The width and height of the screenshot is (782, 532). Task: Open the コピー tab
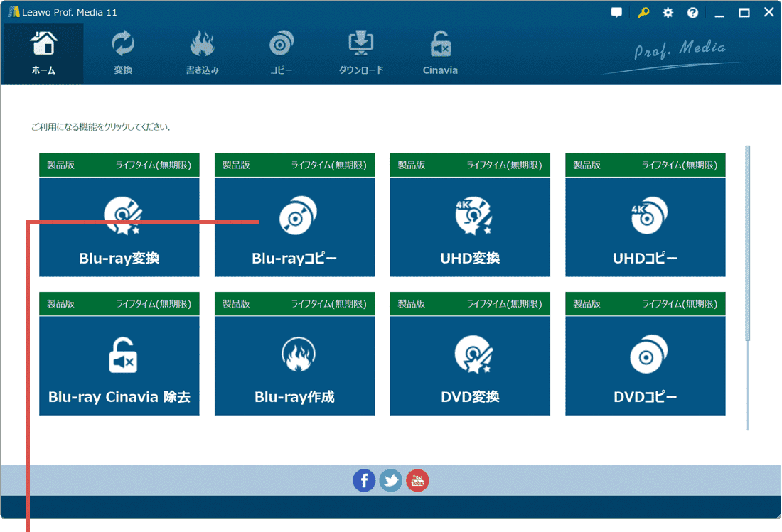[x=281, y=53]
